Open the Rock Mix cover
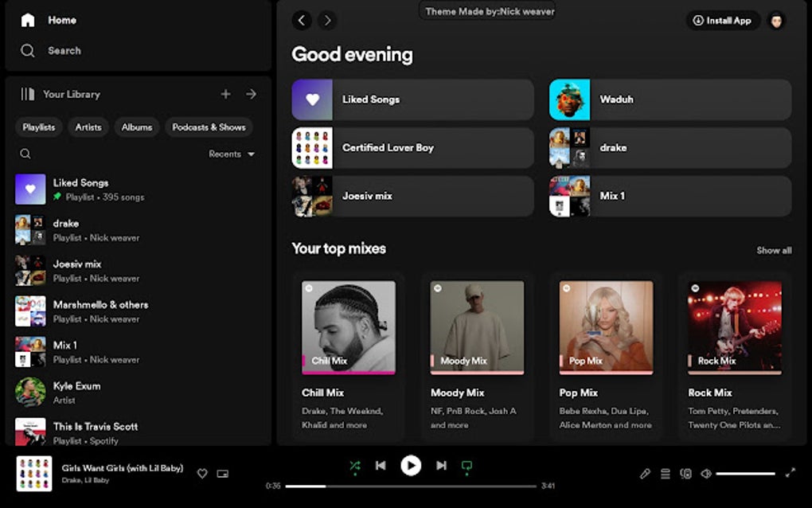The width and height of the screenshot is (812, 508). point(734,327)
